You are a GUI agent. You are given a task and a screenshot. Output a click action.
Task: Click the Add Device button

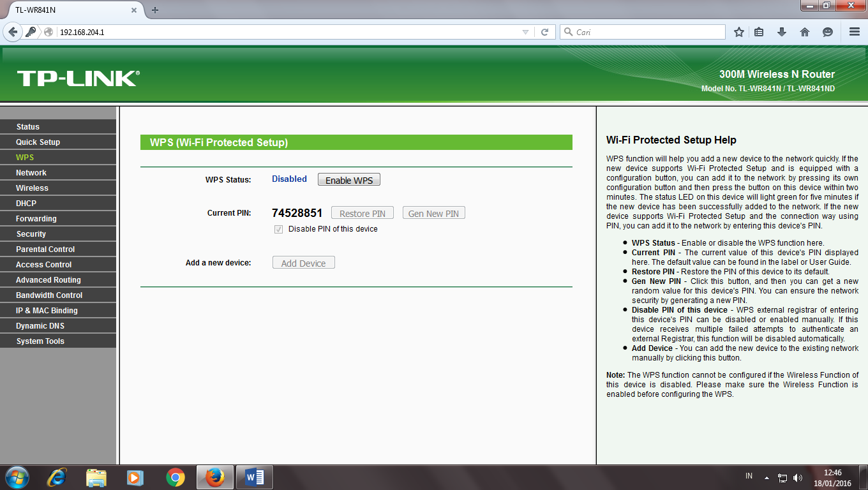coord(304,263)
